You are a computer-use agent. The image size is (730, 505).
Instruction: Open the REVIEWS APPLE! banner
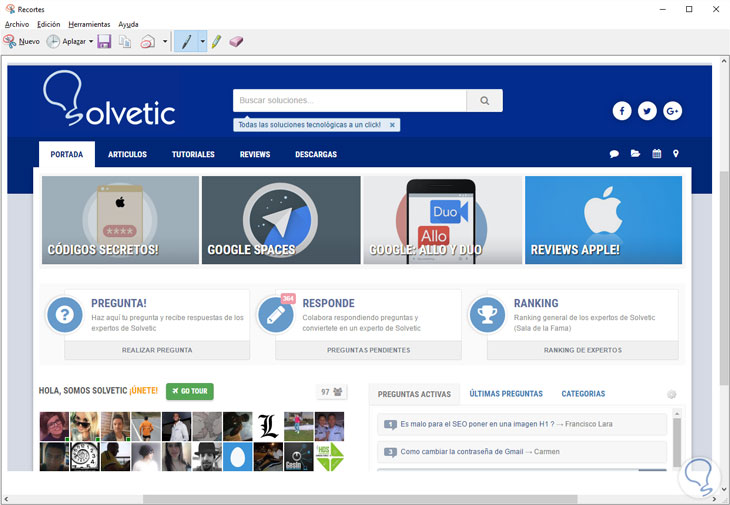pos(603,220)
